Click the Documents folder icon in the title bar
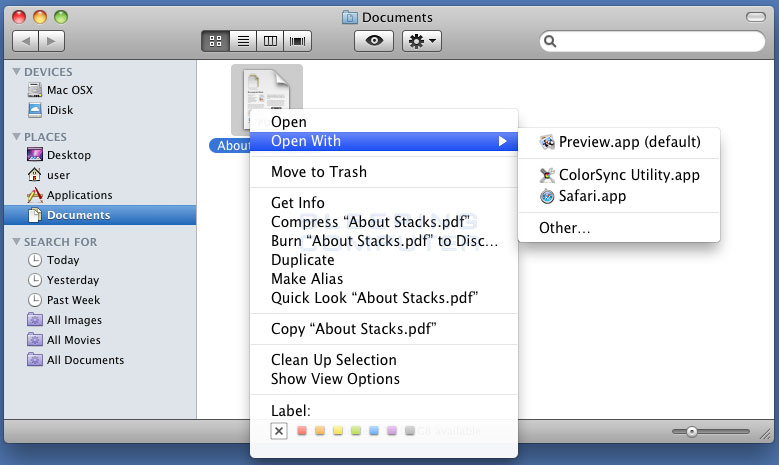The image size is (779, 465). [x=350, y=17]
